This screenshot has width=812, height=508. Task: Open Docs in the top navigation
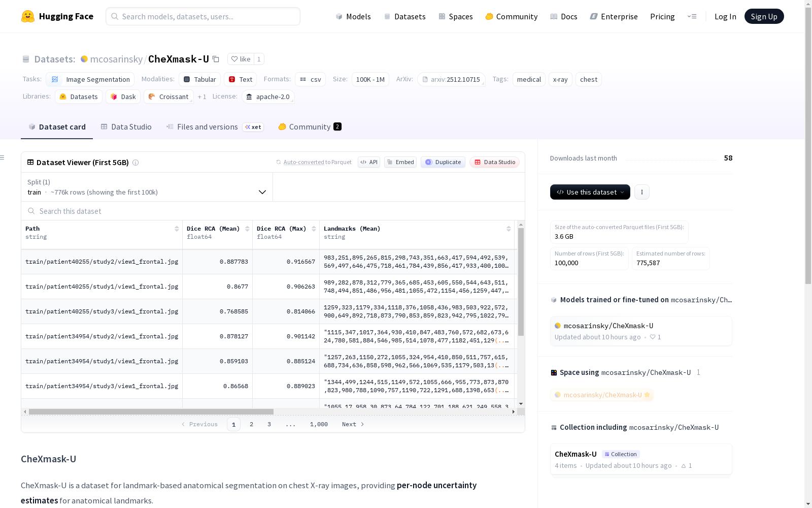tap(564, 16)
